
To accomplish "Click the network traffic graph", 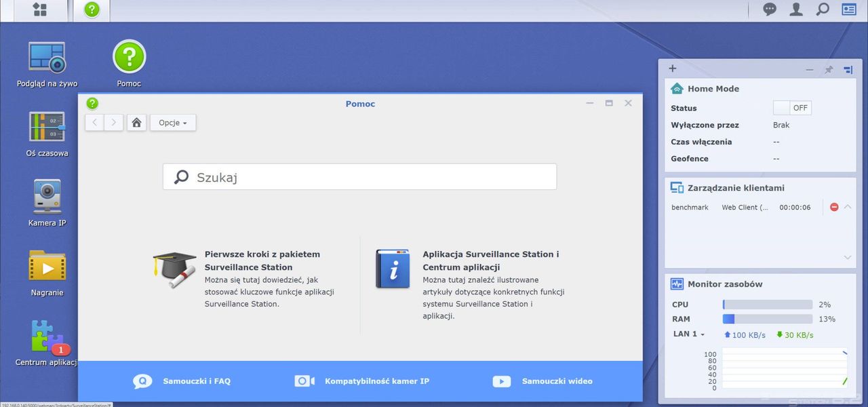I will coord(785,368).
